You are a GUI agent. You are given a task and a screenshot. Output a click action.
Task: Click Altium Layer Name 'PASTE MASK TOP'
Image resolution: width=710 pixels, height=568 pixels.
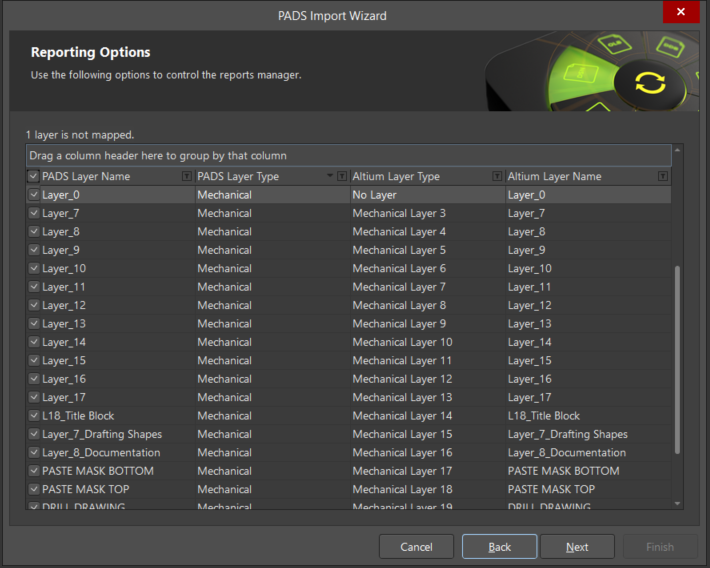pyautogui.click(x=588, y=489)
